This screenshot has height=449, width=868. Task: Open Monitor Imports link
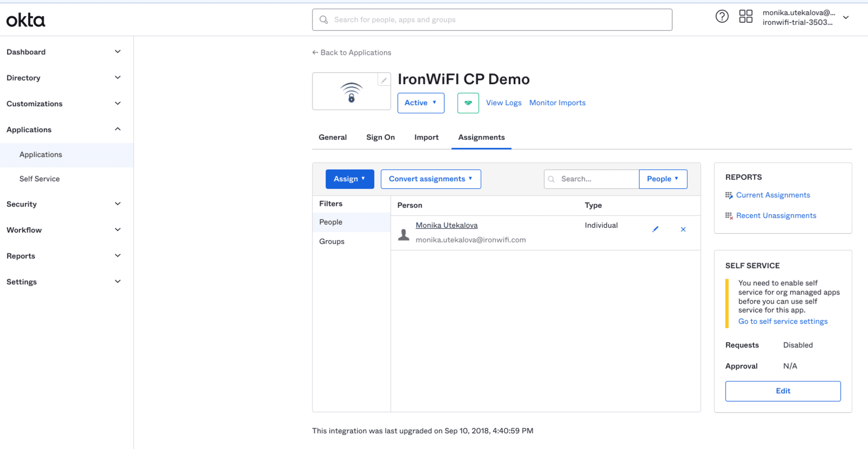[557, 103]
